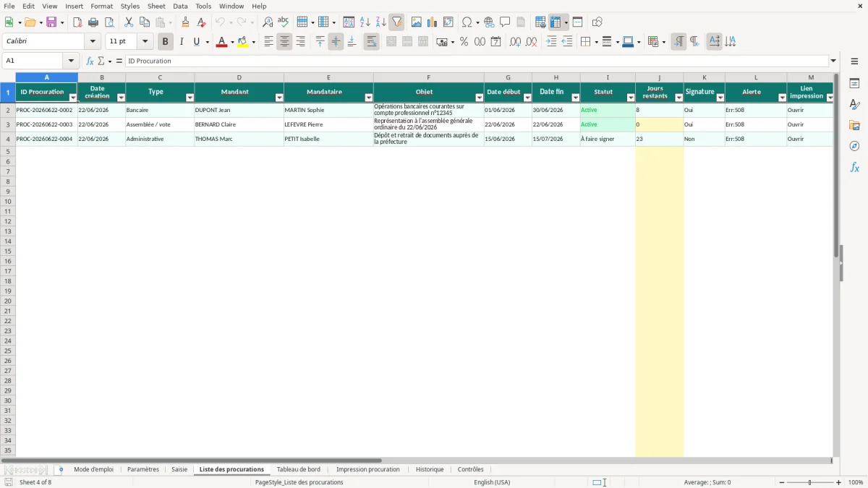The width and height of the screenshot is (868, 488).
Task: Save the document with the floppy icon
Action: click(51, 22)
